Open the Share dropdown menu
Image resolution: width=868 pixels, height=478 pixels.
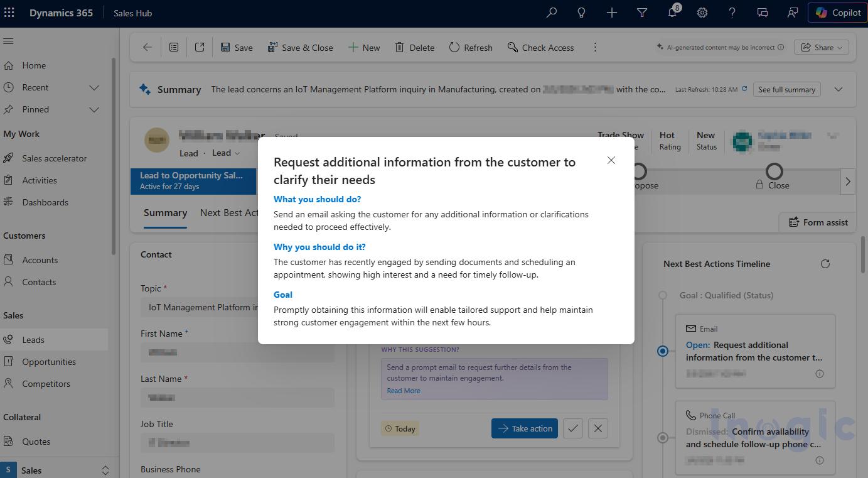coord(820,46)
